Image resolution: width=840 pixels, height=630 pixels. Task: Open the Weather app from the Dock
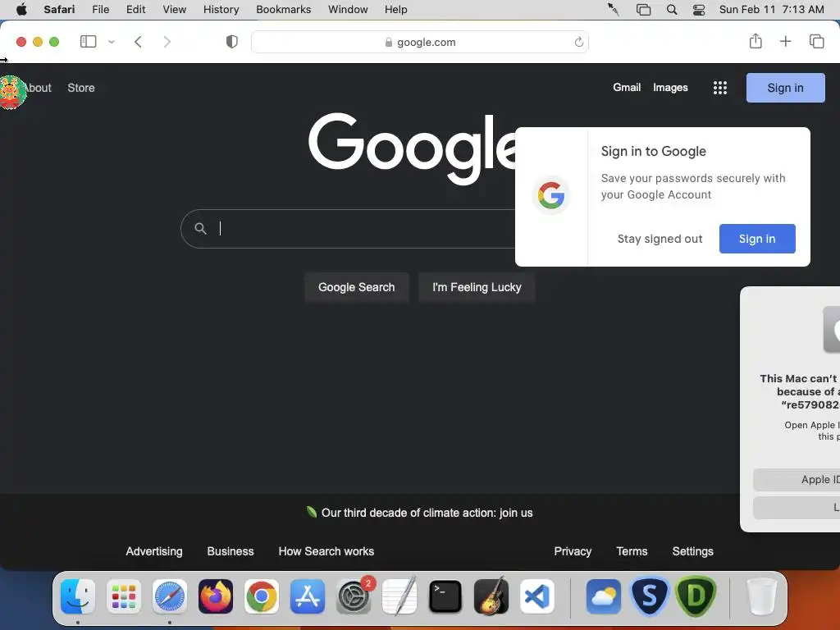pyautogui.click(x=604, y=596)
